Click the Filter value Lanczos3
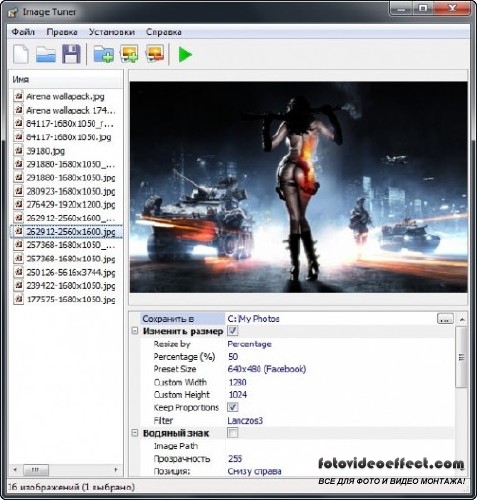This screenshot has height=500, width=477. pos(245,421)
